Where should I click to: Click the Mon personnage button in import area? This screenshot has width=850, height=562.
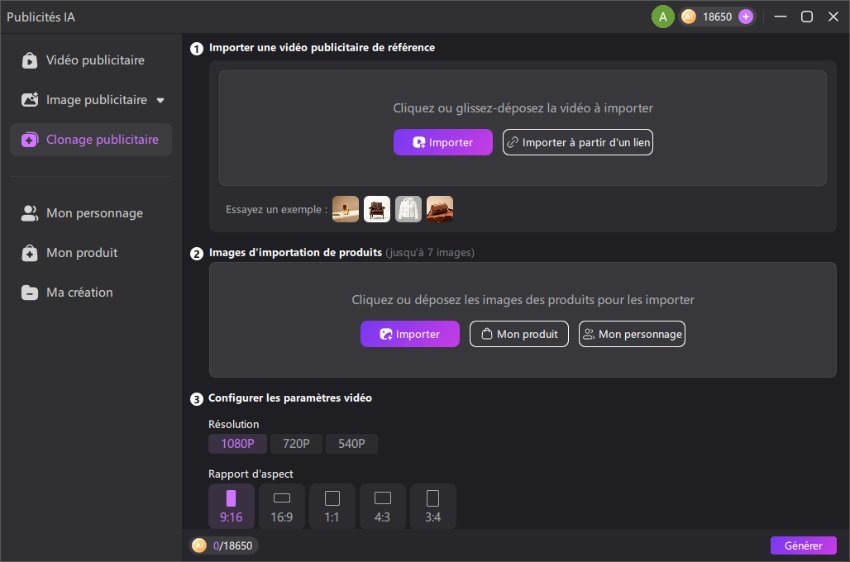pyautogui.click(x=632, y=334)
